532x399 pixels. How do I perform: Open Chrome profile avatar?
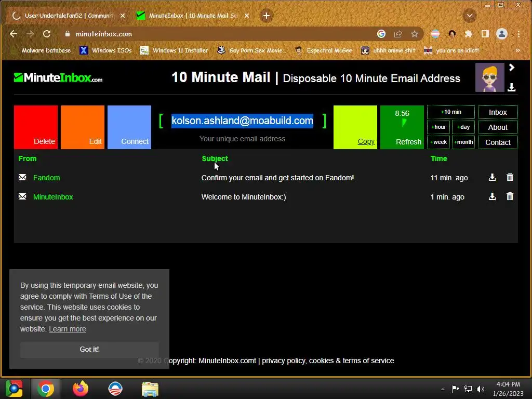tap(502, 34)
